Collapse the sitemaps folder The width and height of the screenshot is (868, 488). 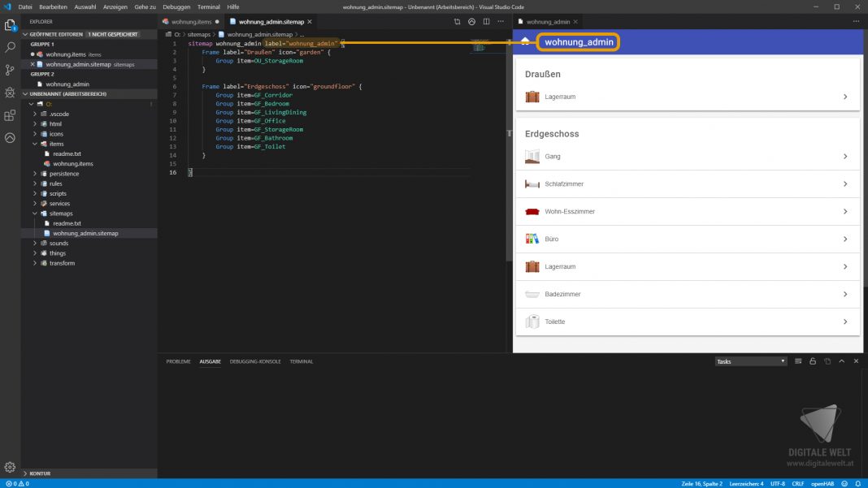[60, 214]
